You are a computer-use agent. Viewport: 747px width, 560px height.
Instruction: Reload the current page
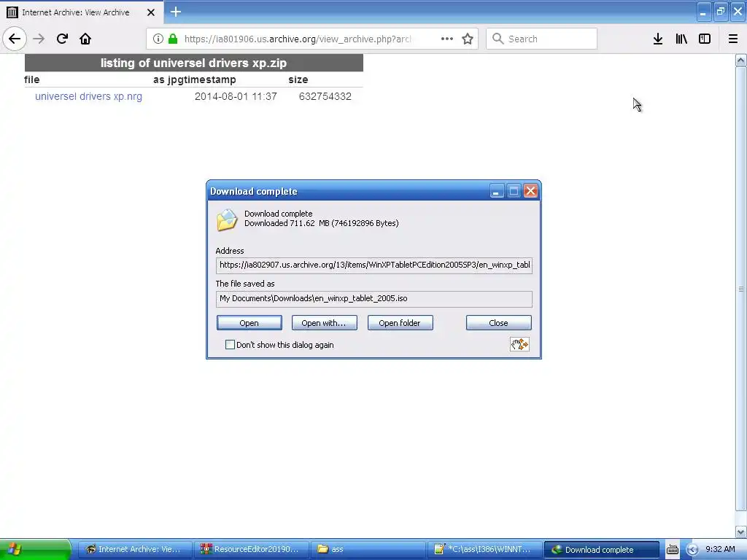62,39
